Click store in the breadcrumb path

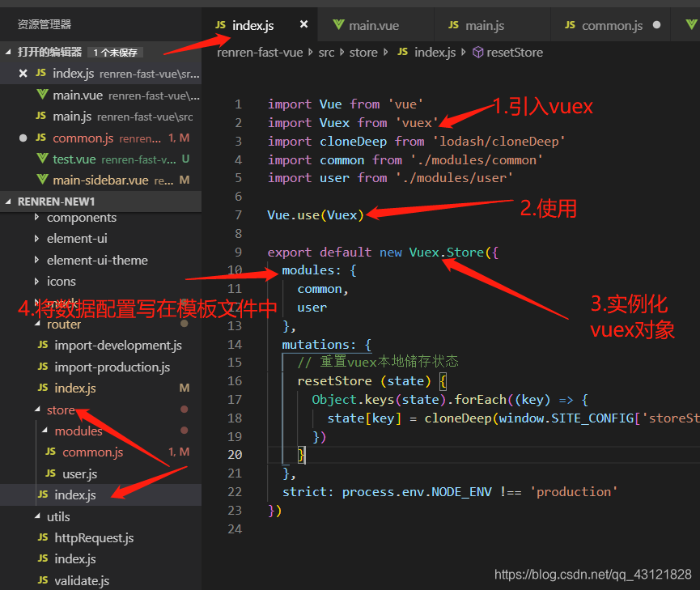click(x=363, y=53)
